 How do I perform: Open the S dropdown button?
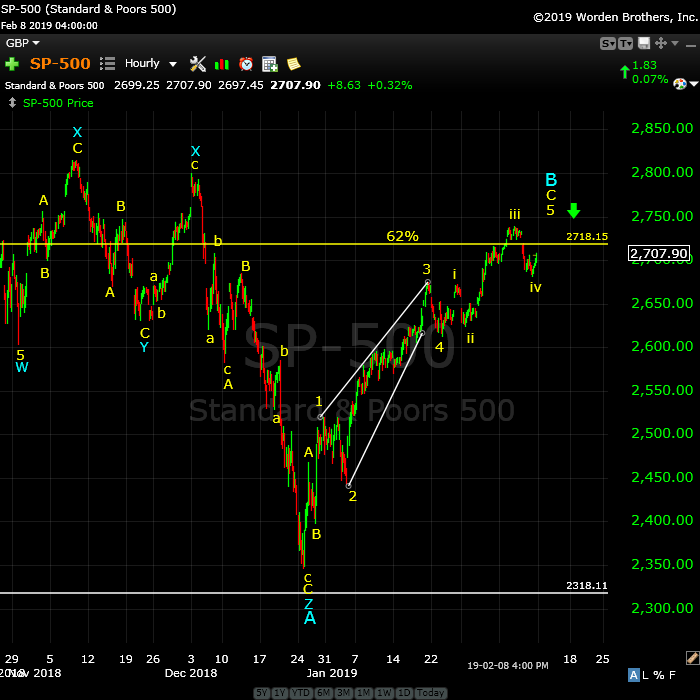pos(608,44)
